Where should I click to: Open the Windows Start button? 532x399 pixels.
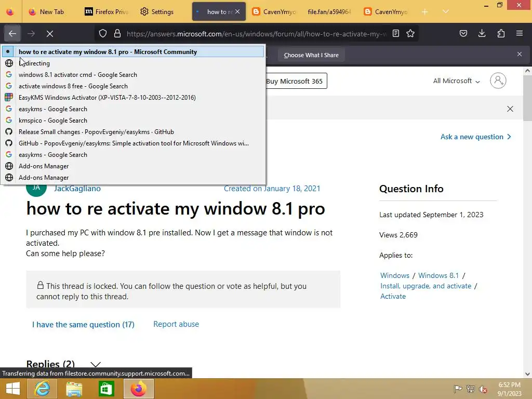(13, 389)
